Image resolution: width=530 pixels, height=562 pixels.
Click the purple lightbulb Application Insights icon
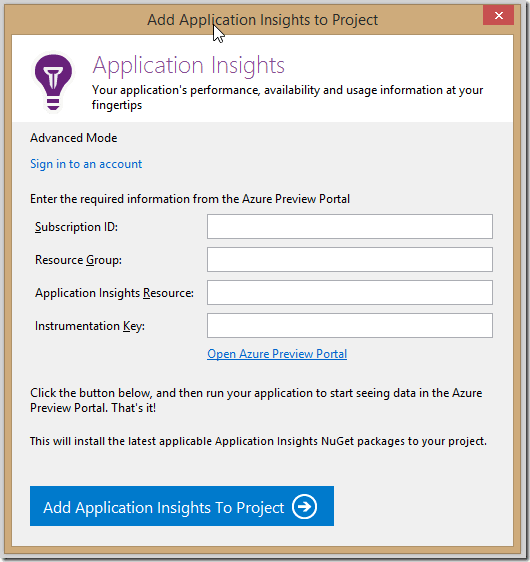tap(53, 82)
